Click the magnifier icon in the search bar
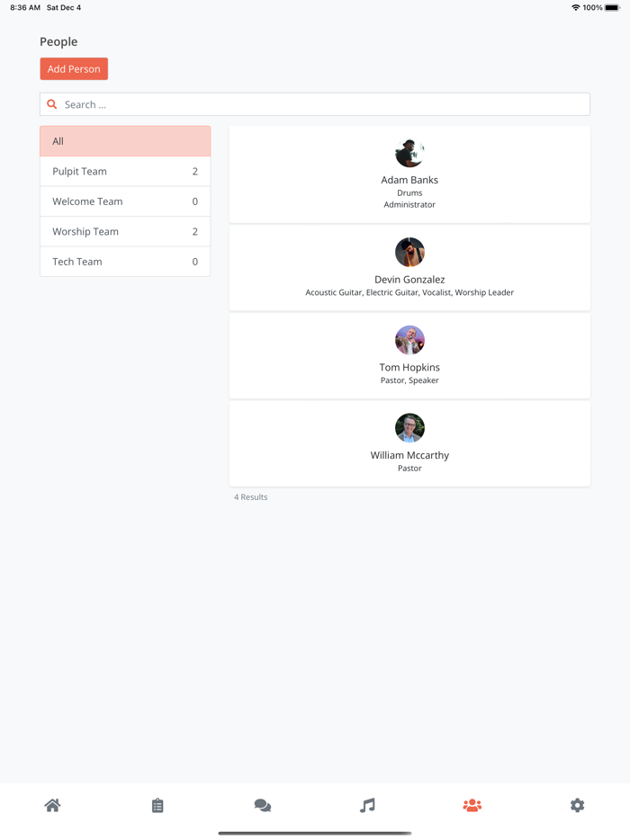630x840 pixels. (x=52, y=104)
